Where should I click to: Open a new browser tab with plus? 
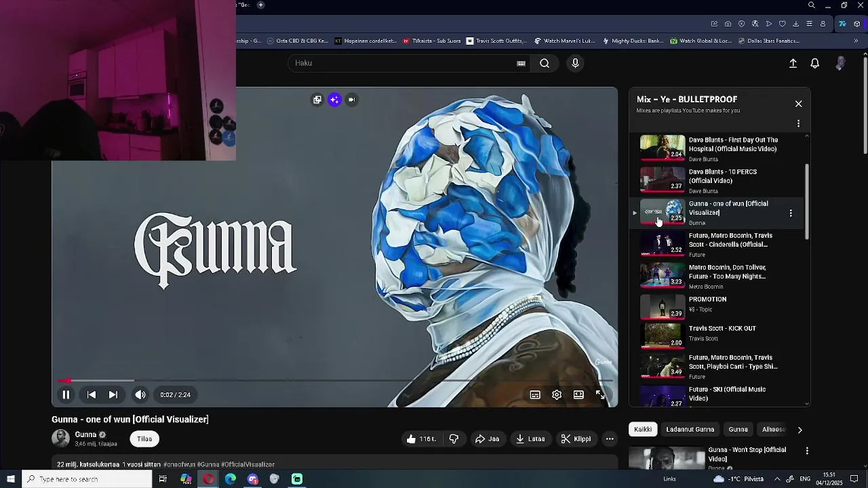coord(260,5)
